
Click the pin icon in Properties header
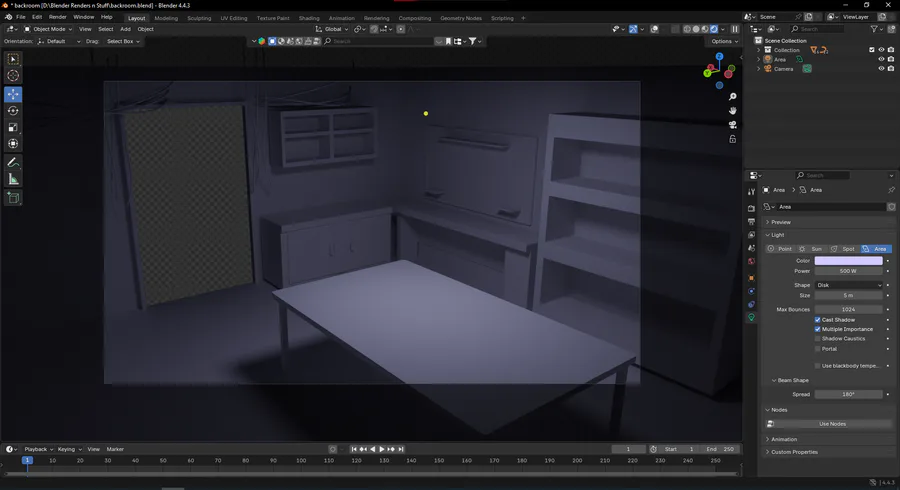point(891,190)
